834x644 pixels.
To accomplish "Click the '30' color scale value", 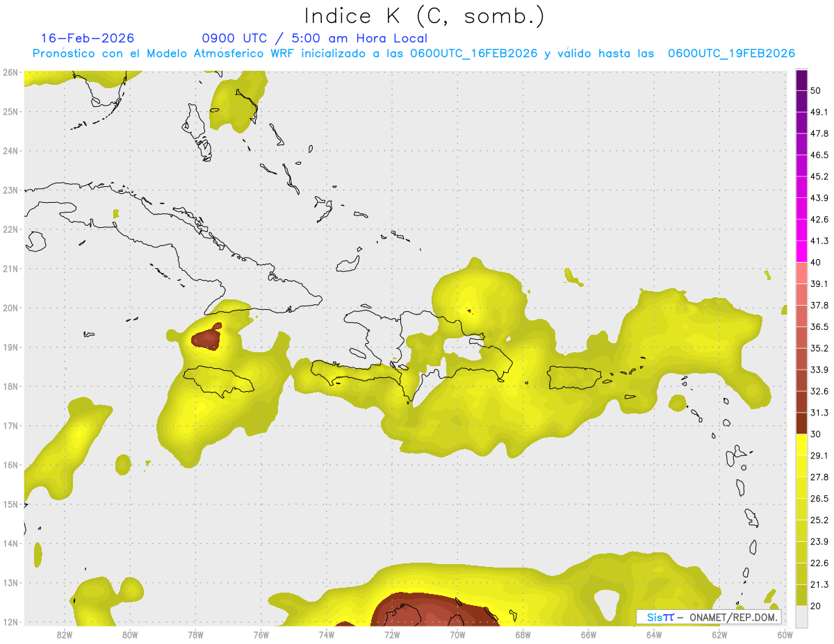I will pos(816,434).
